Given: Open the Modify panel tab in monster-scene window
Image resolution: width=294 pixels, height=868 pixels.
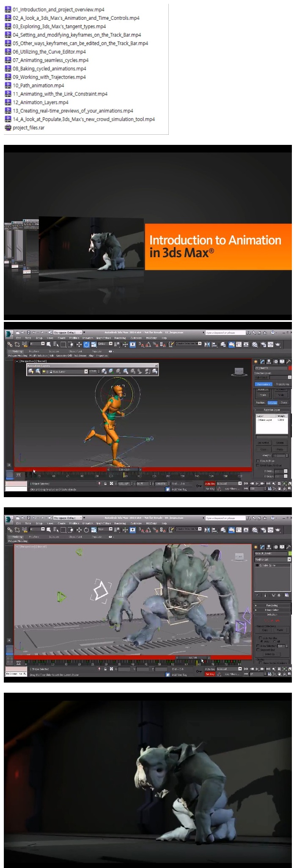Looking at the screenshot, I should 262,547.
